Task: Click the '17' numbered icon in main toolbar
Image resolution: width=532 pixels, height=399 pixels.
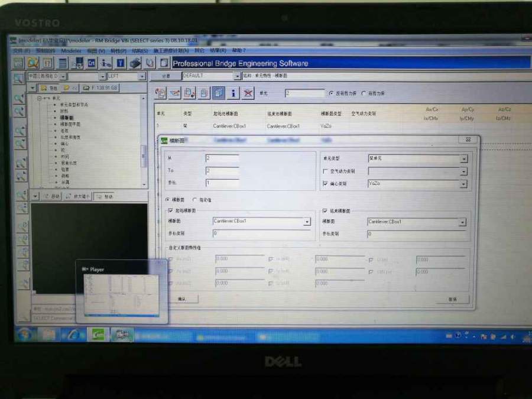Action: (x=48, y=63)
